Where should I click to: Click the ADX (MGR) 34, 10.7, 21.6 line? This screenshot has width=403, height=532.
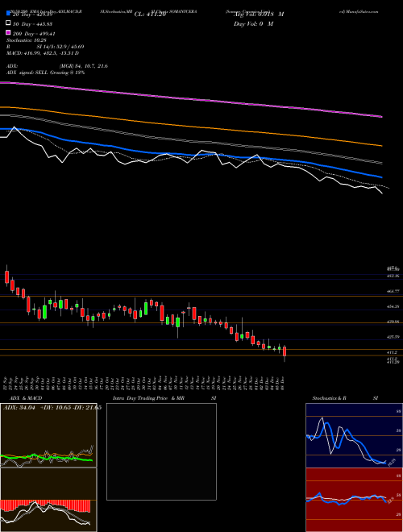pos(57,66)
